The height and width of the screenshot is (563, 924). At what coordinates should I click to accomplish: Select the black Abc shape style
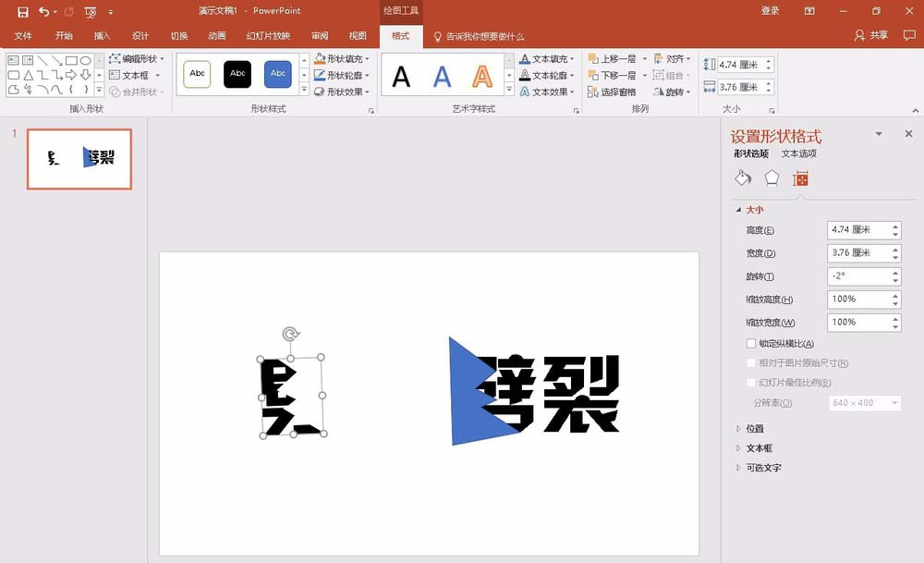(x=237, y=74)
